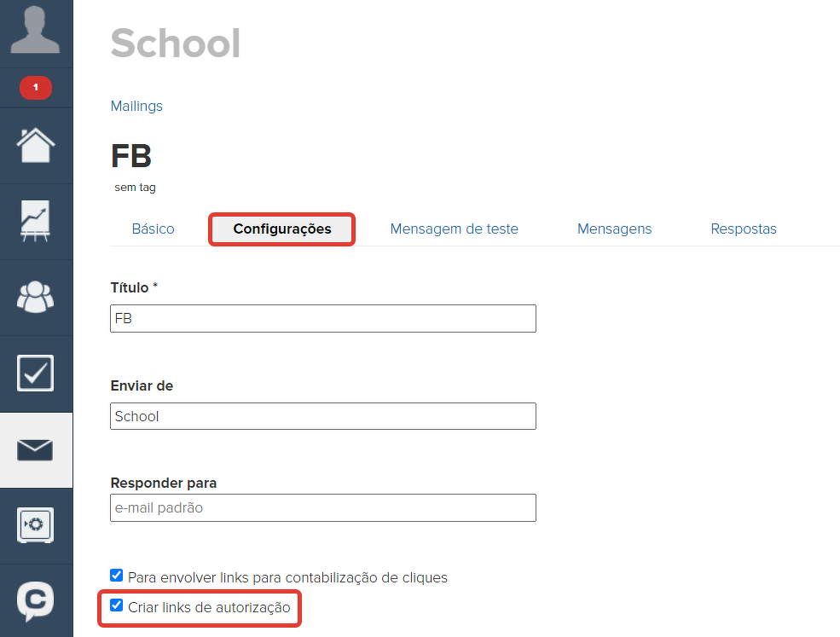
Task: Uncheck the click-tracking links checkbox
Action: [x=117, y=576]
